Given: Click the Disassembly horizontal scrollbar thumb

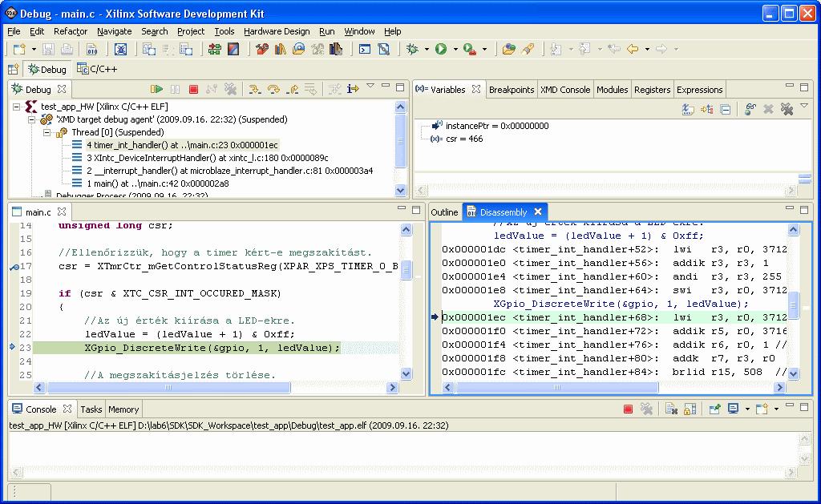Looking at the screenshot, I should coord(557,387).
